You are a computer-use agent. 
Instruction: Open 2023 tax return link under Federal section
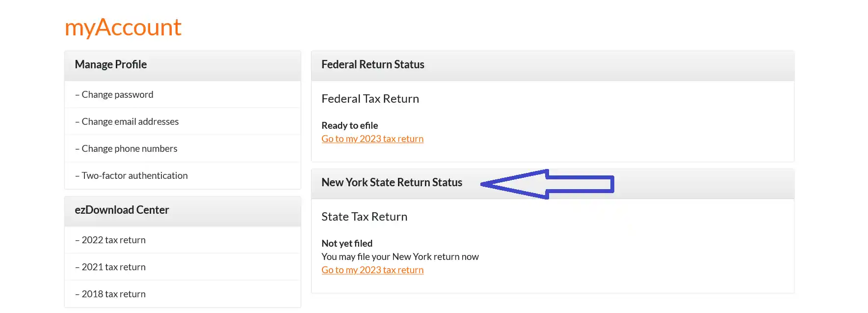(x=372, y=139)
